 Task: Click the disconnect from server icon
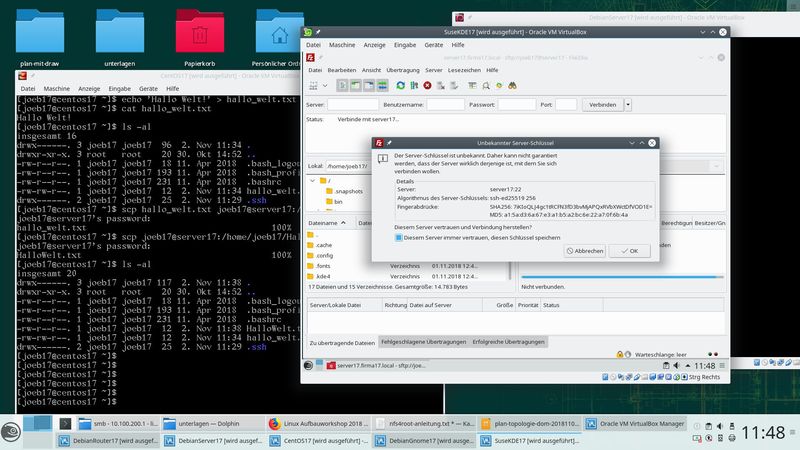tap(441, 86)
